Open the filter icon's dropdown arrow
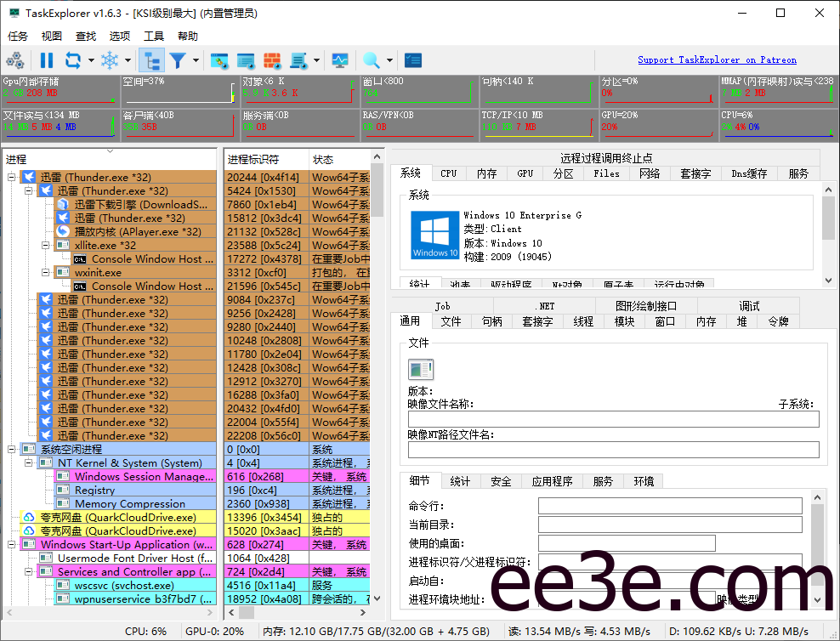Viewport: 840px width, 641px height. coord(196,60)
